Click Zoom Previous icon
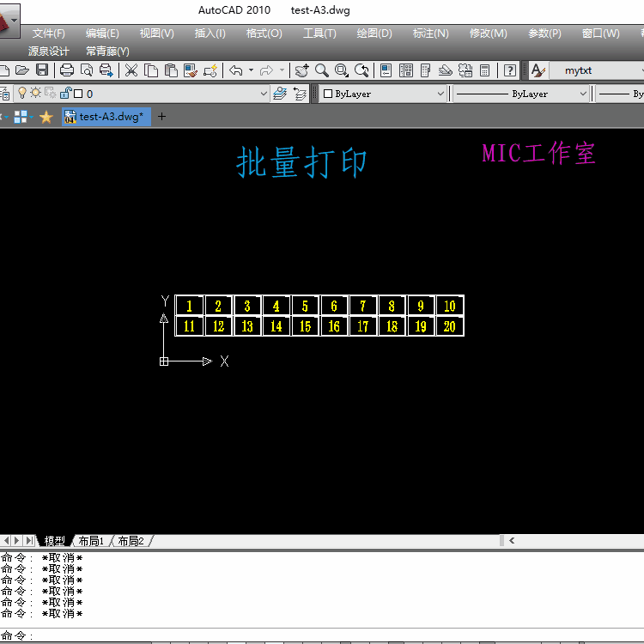Viewport: 644px width, 644px height. pos(361,70)
